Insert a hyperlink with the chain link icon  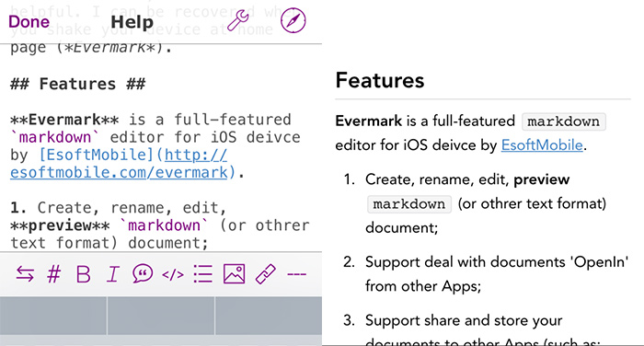[x=265, y=274]
